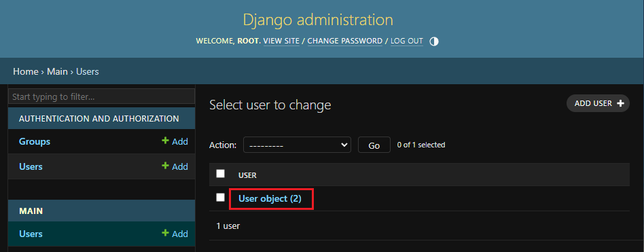Toggle the light/dark theme icon
644x252 pixels.
coord(433,41)
